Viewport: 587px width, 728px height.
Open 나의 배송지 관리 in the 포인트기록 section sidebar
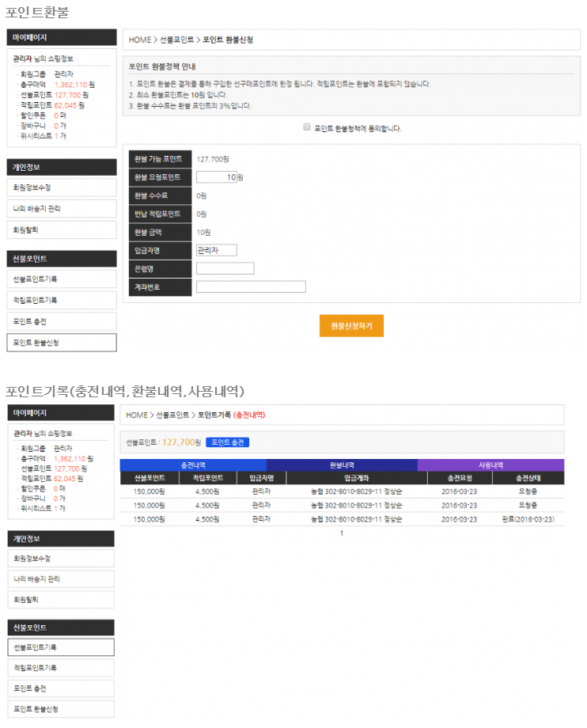62,578
